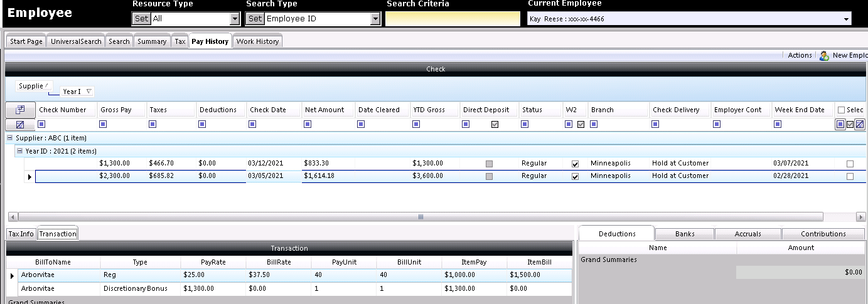The height and width of the screenshot is (304, 868).
Task: Toggle the Select all checkbox in the header
Action: pos(842,110)
